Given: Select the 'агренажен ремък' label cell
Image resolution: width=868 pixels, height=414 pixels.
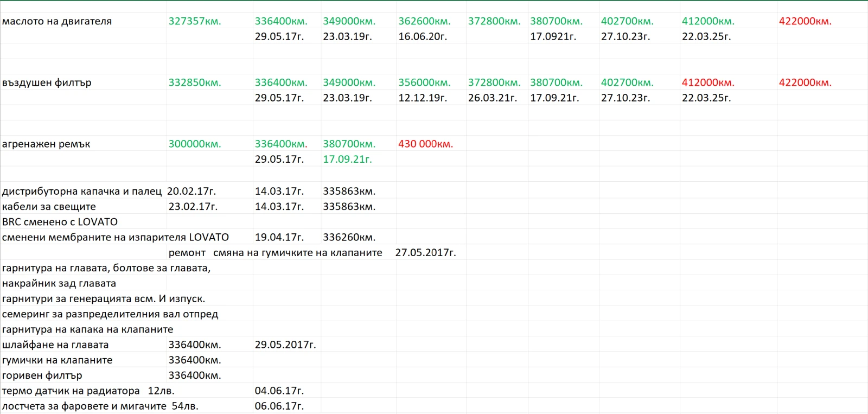Looking at the screenshot, I should pyautogui.click(x=46, y=144).
